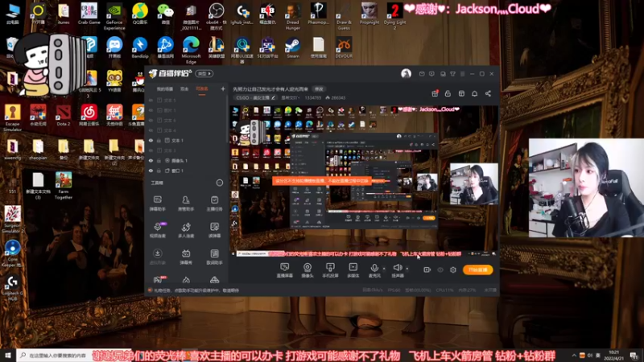
Task: Hide the 文本 1 layer
Action: 151,140
